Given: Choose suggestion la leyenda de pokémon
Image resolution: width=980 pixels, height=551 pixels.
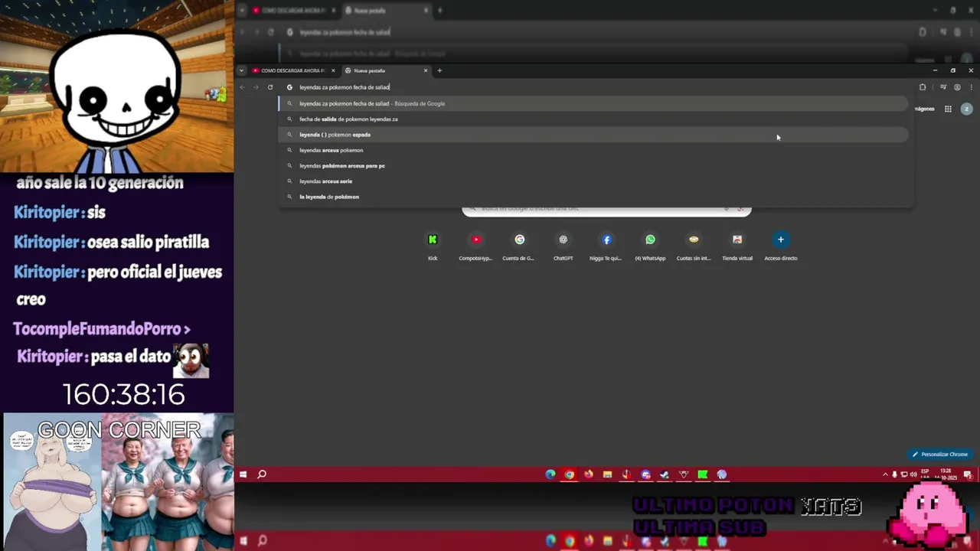Looking at the screenshot, I should (x=593, y=197).
